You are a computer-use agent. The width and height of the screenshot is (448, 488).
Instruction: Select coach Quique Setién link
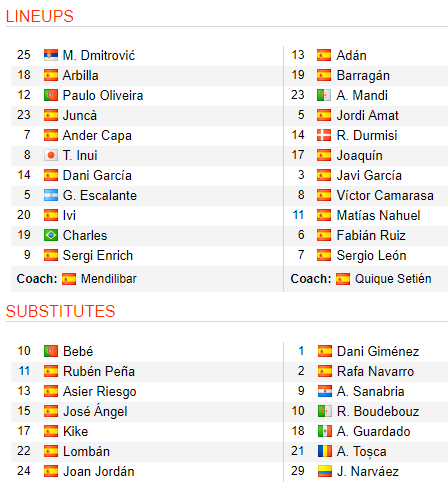point(393,279)
